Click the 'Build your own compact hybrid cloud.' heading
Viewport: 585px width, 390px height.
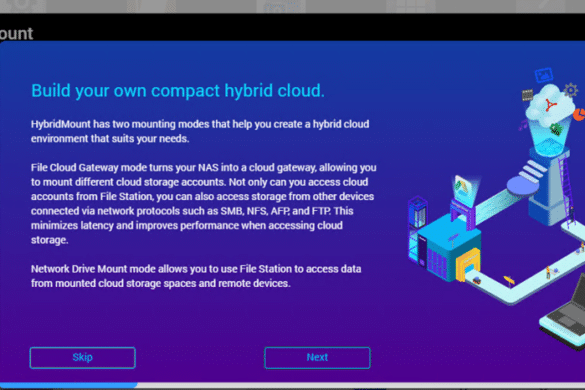point(178,91)
